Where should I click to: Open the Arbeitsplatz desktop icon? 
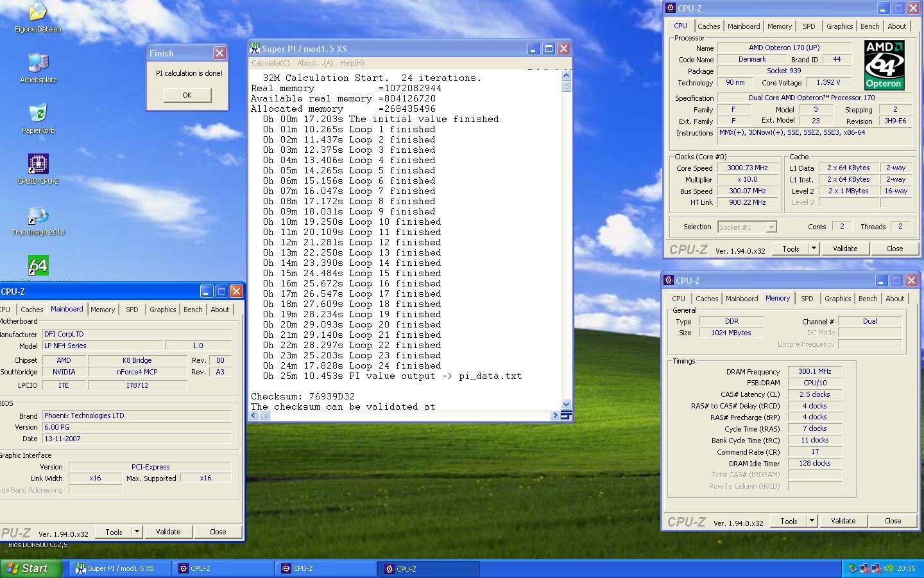click(38, 63)
